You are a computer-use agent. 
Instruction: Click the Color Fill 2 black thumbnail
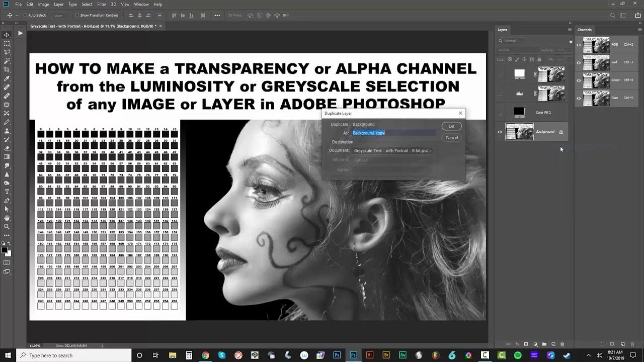pos(519,113)
